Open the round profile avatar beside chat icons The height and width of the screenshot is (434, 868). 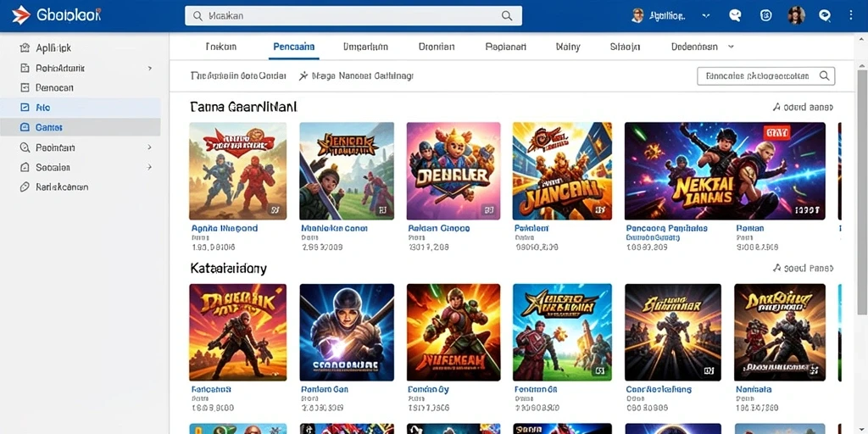[x=797, y=15]
